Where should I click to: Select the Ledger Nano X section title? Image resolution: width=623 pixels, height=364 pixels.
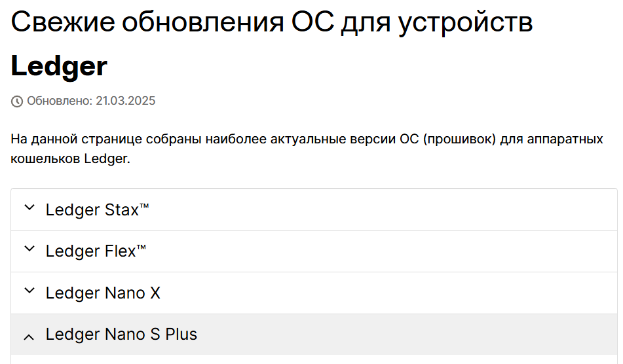103,293
